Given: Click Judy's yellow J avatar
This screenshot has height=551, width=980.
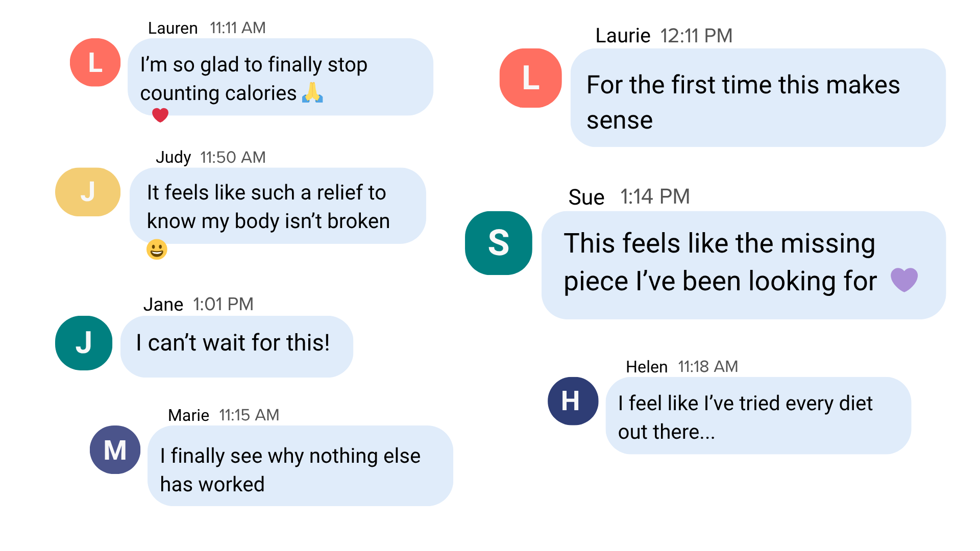Looking at the screenshot, I should point(88,192).
